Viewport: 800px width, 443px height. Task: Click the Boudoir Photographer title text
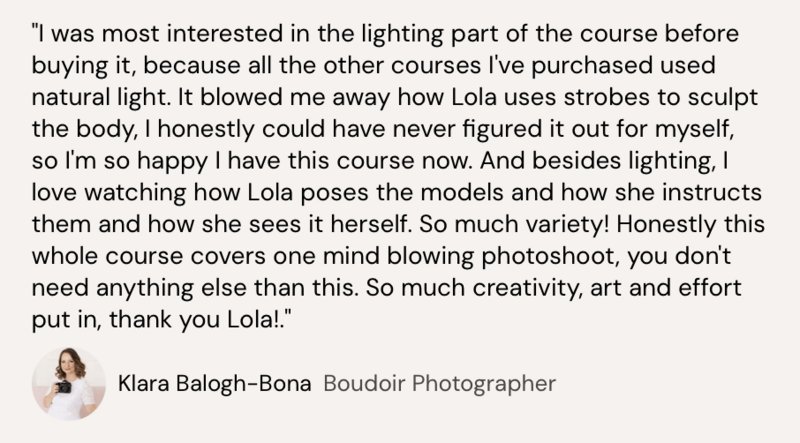[439, 383]
